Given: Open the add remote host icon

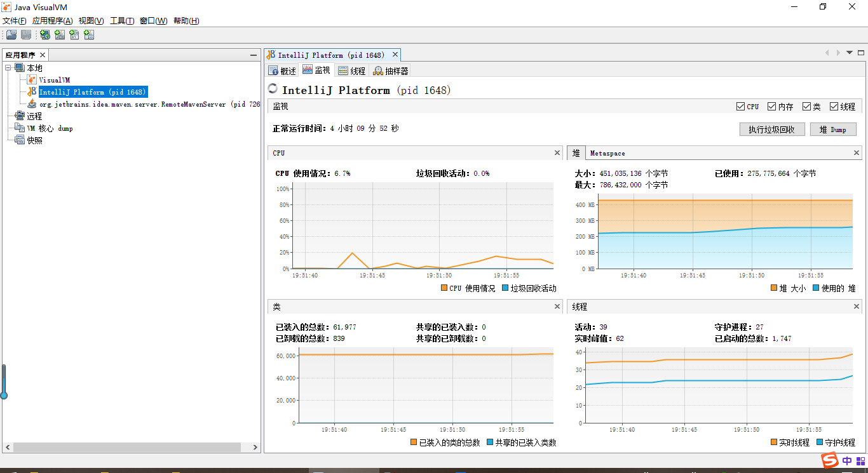Looking at the screenshot, I should 44,34.
